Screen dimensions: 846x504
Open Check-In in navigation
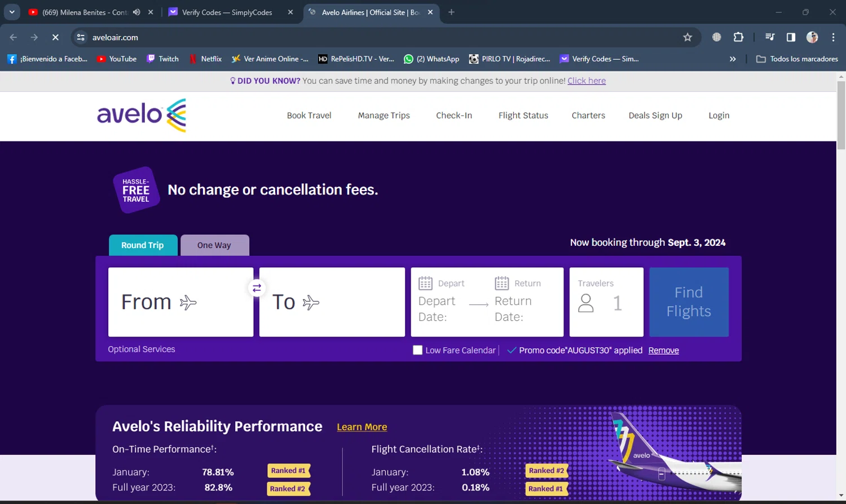[454, 115]
